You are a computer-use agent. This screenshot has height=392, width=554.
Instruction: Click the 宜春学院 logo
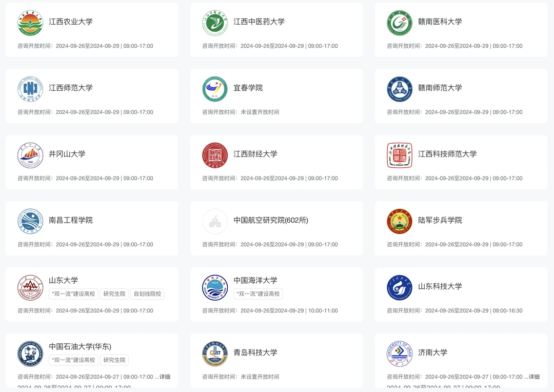[215, 89]
